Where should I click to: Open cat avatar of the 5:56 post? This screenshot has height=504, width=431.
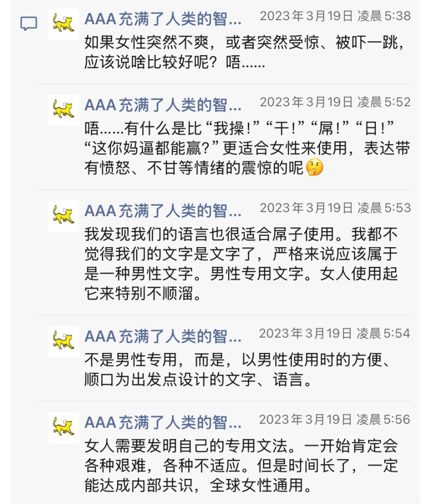pyautogui.click(x=64, y=428)
